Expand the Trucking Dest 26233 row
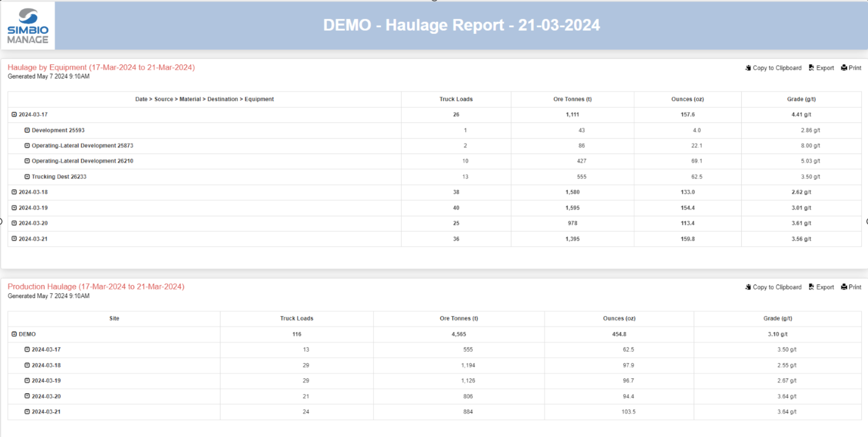Image resolution: width=868 pixels, height=437 pixels. 27,177
